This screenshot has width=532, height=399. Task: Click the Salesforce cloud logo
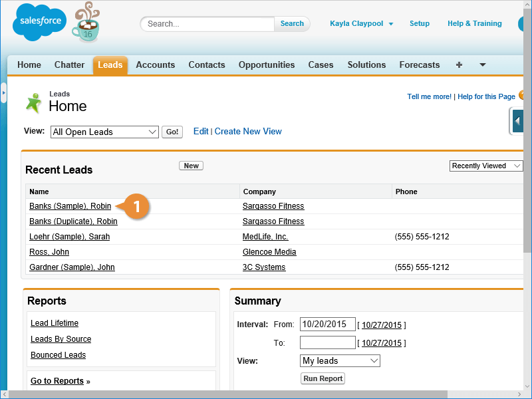coord(39,22)
